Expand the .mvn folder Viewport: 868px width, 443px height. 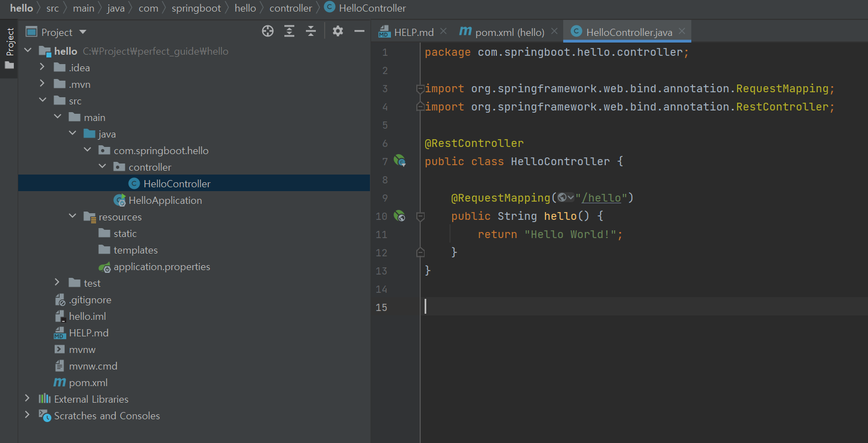tap(43, 83)
